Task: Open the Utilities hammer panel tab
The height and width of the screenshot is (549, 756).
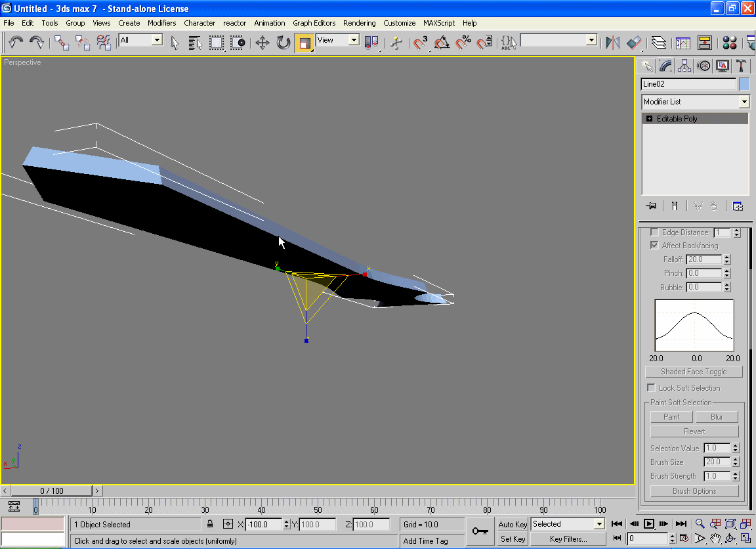Action: pyautogui.click(x=742, y=66)
